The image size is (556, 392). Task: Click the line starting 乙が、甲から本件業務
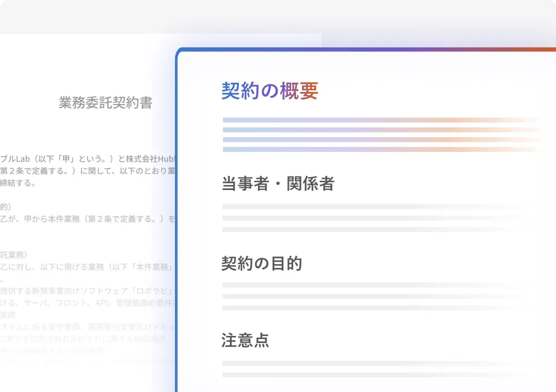point(87,219)
